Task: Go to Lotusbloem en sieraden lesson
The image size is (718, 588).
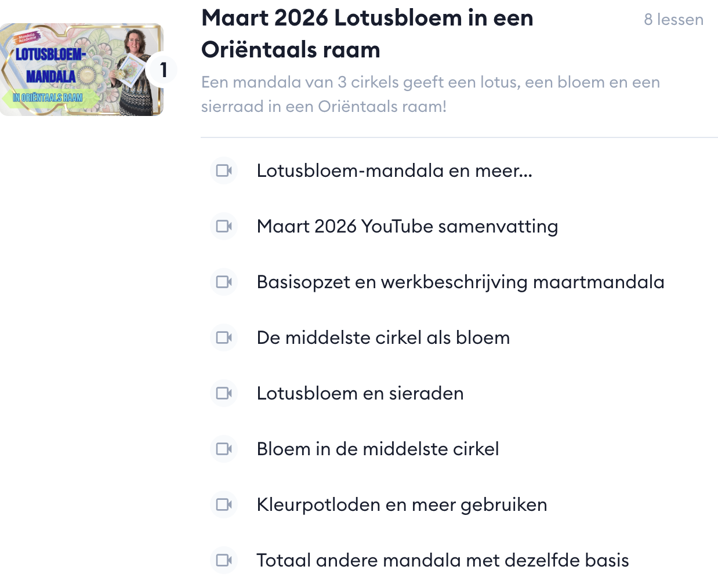Action: pos(360,393)
